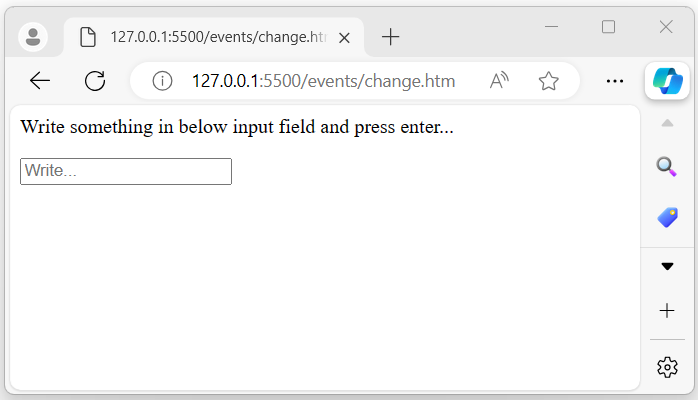698x400 pixels.
Task: Click the address bar URL text
Action: [x=324, y=81]
